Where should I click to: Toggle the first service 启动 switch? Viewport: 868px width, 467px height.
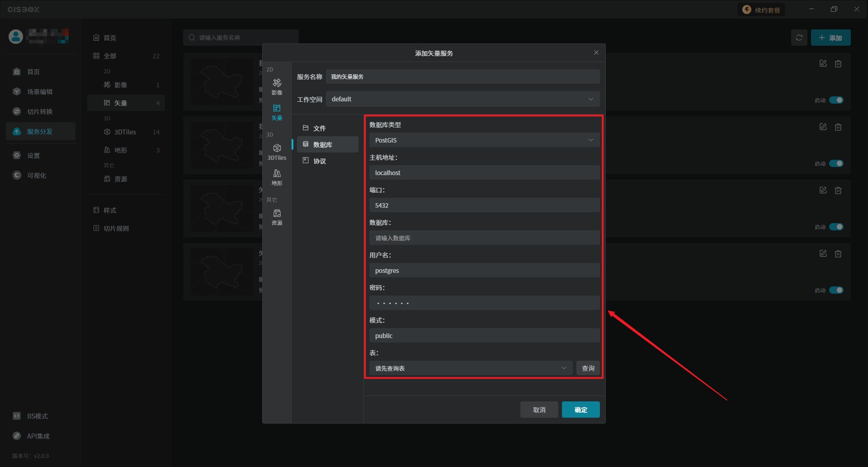point(836,100)
